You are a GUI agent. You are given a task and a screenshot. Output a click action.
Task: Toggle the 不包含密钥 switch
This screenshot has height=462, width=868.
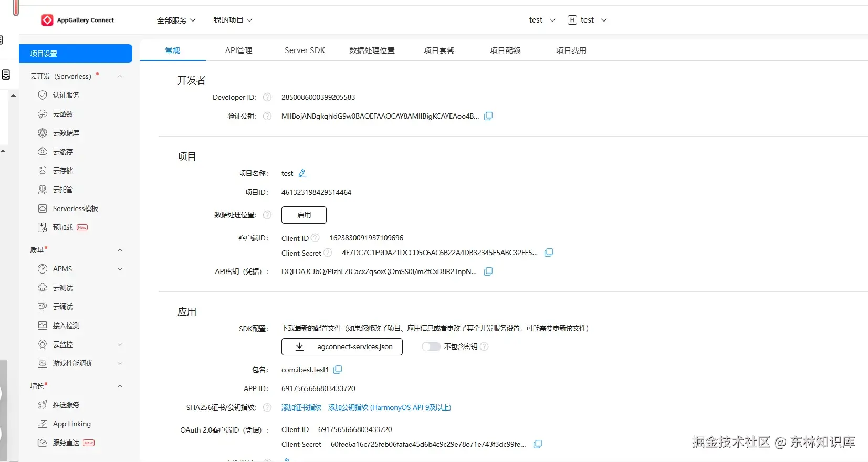point(431,346)
